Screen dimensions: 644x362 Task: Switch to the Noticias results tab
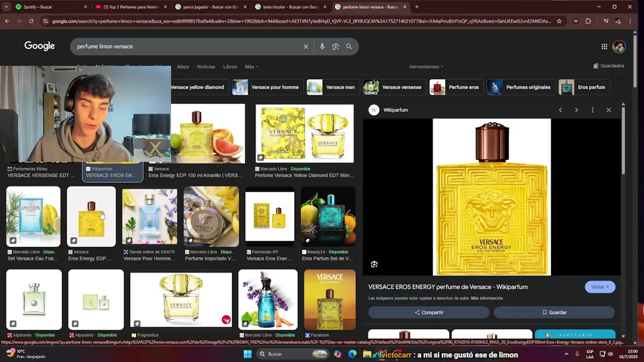[x=206, y=67]
